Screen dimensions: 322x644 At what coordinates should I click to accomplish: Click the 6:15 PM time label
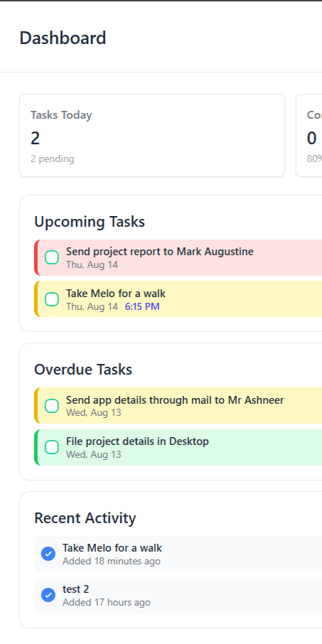pyautogui.click(x=142, y=306)
